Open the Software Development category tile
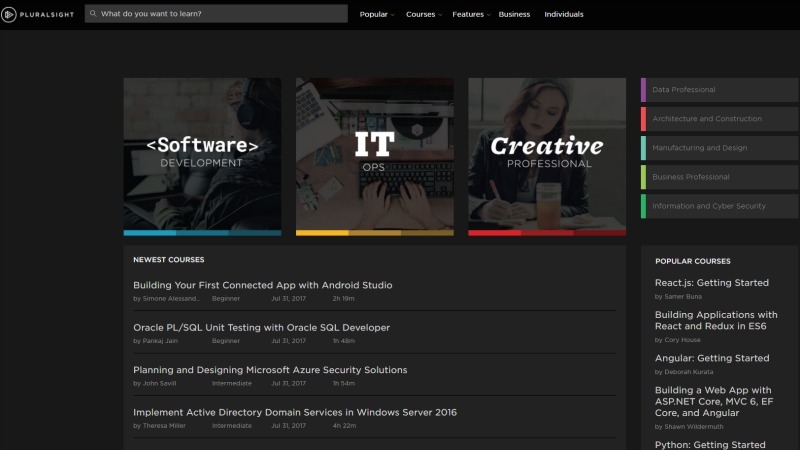Viewport: 800px width, 450px height. pos(202,157)
